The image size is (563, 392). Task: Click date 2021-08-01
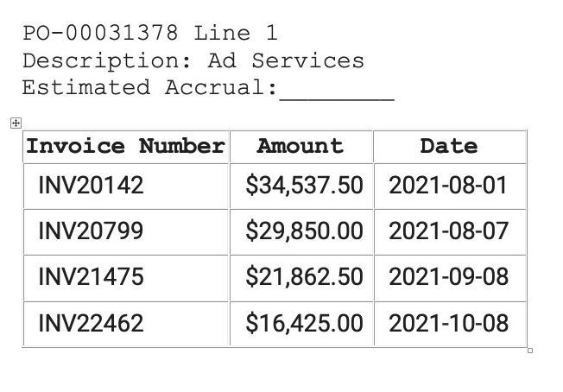(448, 186)
